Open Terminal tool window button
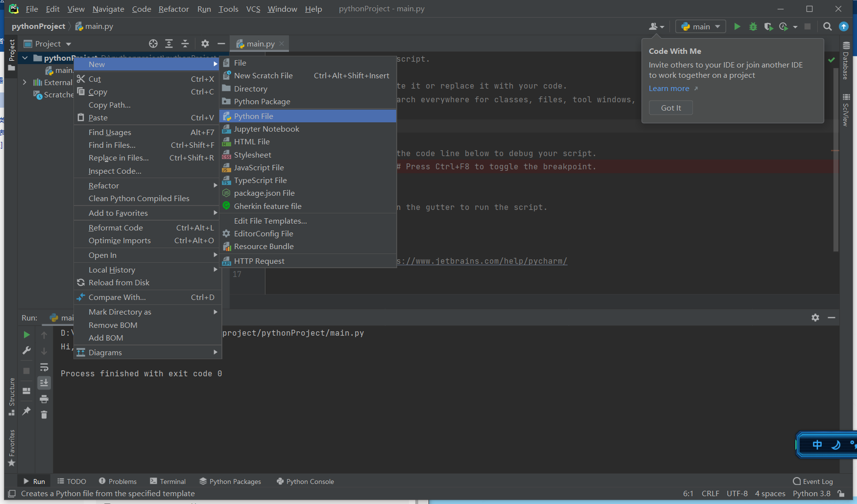The width and height of the screenshot is (857, 504). [168, 481]
